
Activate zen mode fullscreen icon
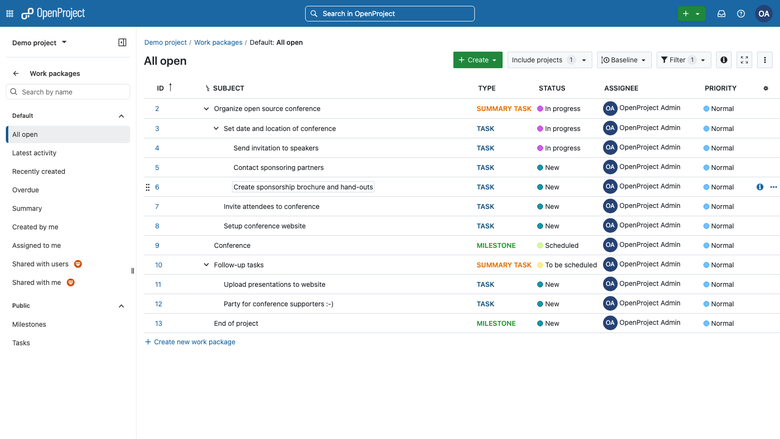click(744, 60)
